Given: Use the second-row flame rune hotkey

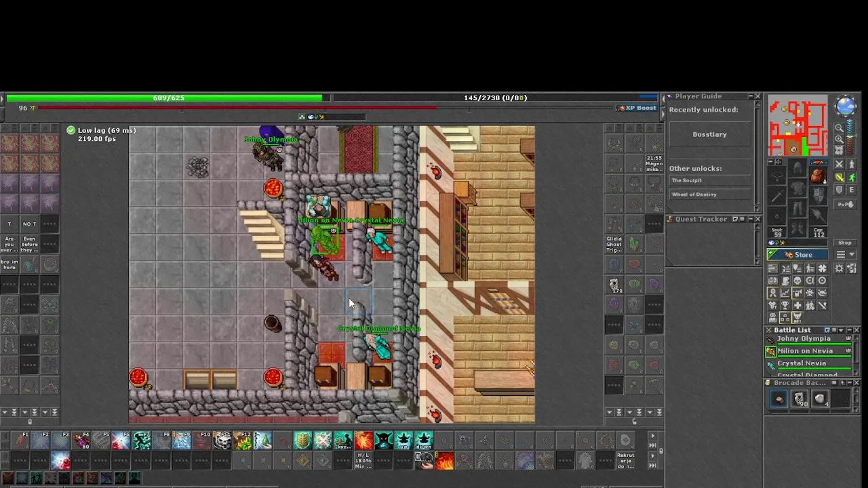Looking at the screenshot, I should pyautogui.click(x=444, y=461).
